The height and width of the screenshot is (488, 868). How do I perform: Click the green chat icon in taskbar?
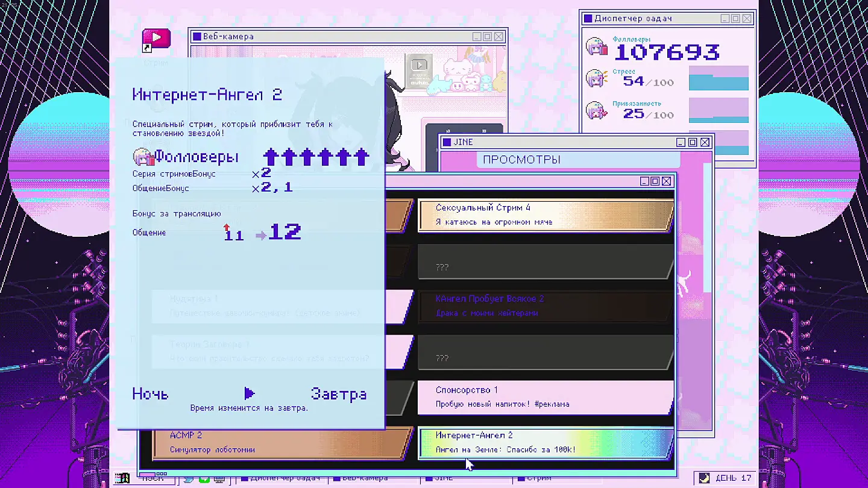tap(204, 478)
